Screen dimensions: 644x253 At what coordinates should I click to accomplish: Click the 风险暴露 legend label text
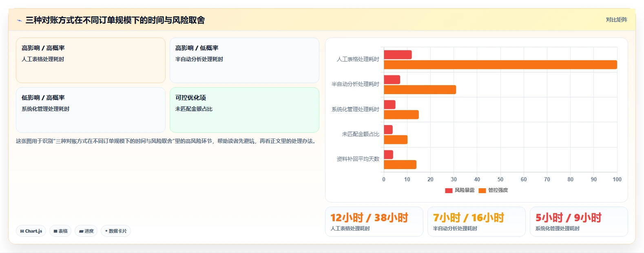[x=465, y=190]
